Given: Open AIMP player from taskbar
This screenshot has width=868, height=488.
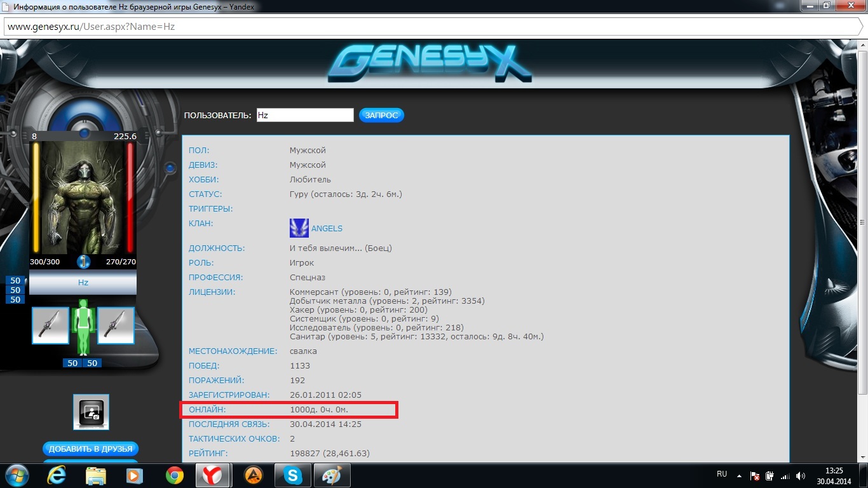Looking at the screenshot, I should 254,476.
